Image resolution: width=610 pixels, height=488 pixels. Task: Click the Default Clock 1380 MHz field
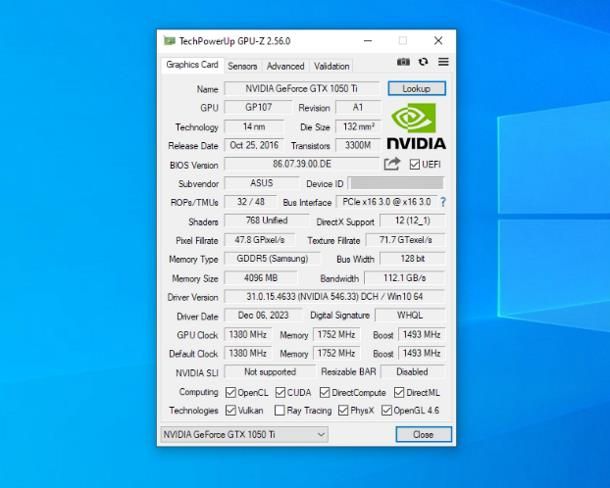coord(248,353)
